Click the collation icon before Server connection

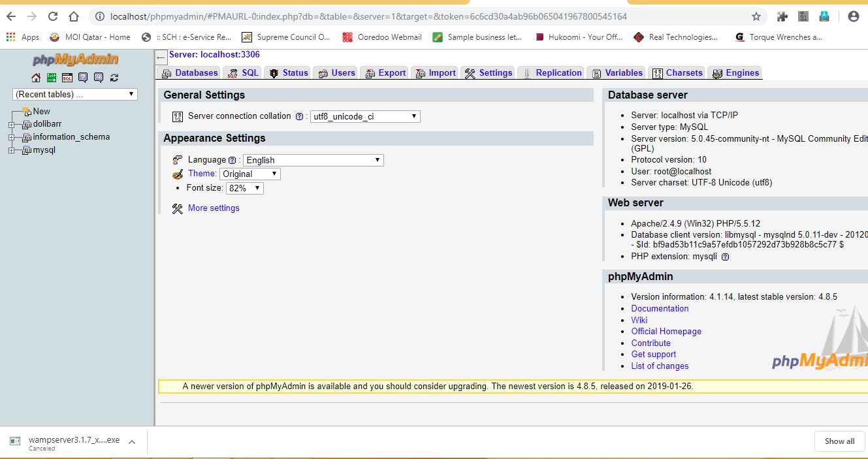[178, 117]
